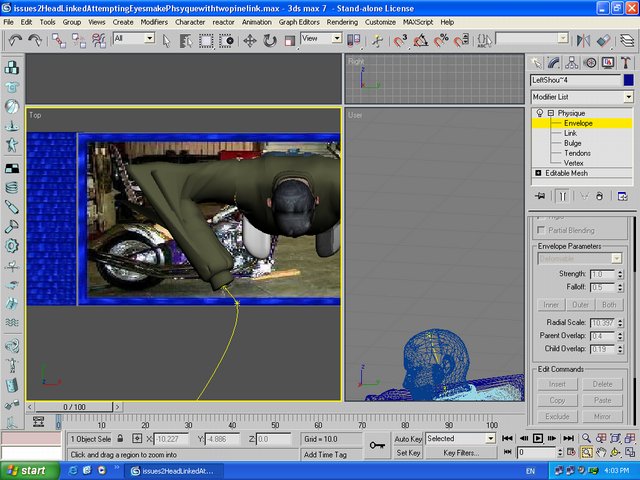Collapse the Physique modifier tree
This screenshot has width=640, height=480.
pos(550,113)
